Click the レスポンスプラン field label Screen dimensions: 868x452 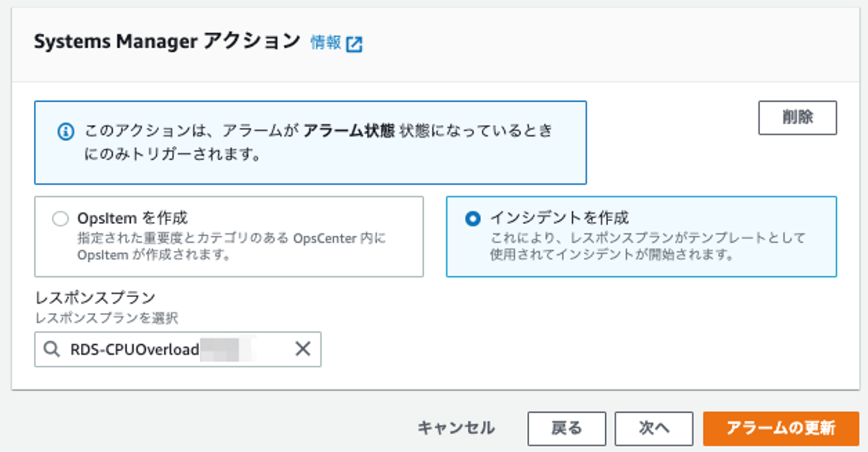click(x=95, y=297)
